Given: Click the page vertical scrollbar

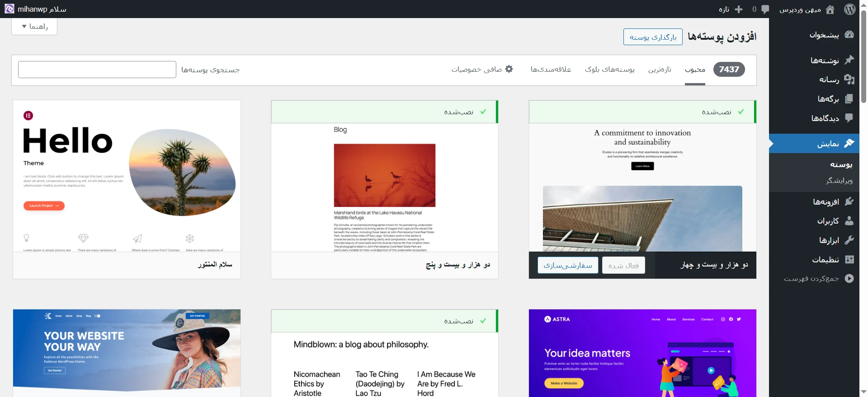Looking at the screenshot, I should [863, 56].
